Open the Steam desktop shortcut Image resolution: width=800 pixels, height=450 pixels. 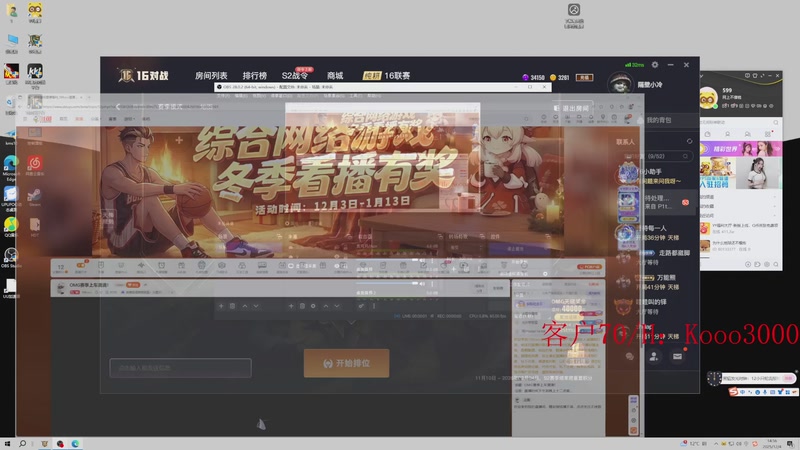point(35,197)
